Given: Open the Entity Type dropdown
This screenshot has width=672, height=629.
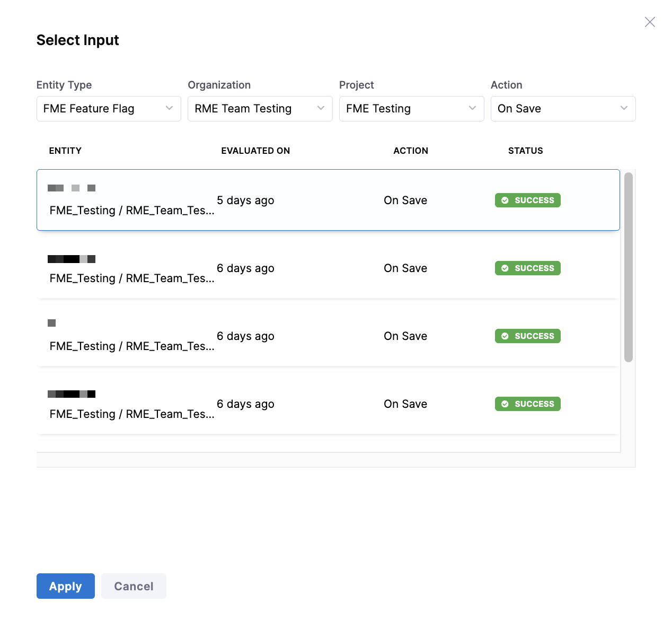Looking at the screenshot, I should pyautogui.click(x=108, y=108).
